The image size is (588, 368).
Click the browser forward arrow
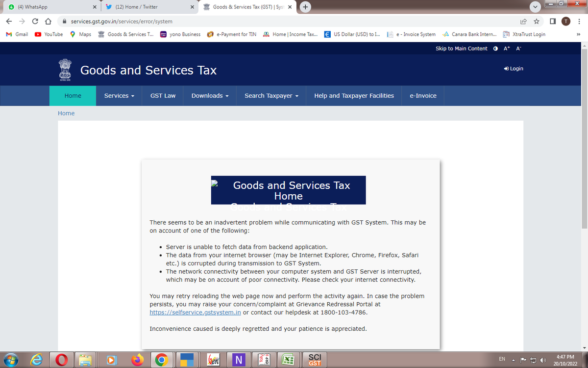(x=22, y=22)
